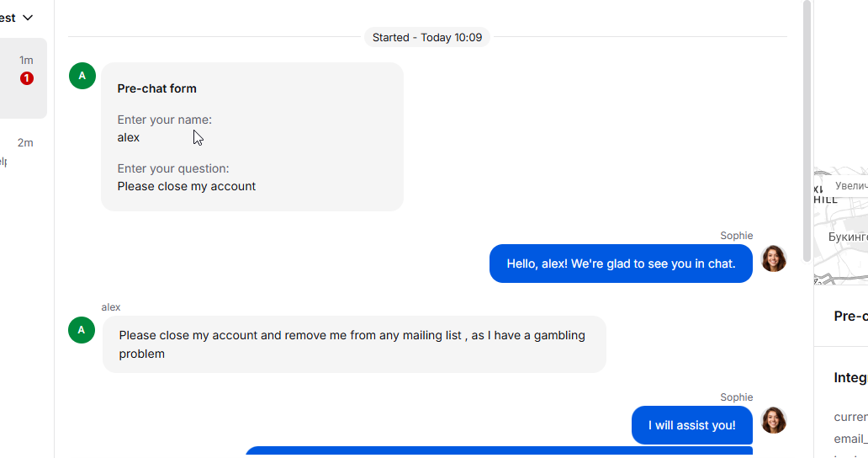Click the Pre-chat form heading
This screenshot has height=458, width=868.
click(157, 88)
